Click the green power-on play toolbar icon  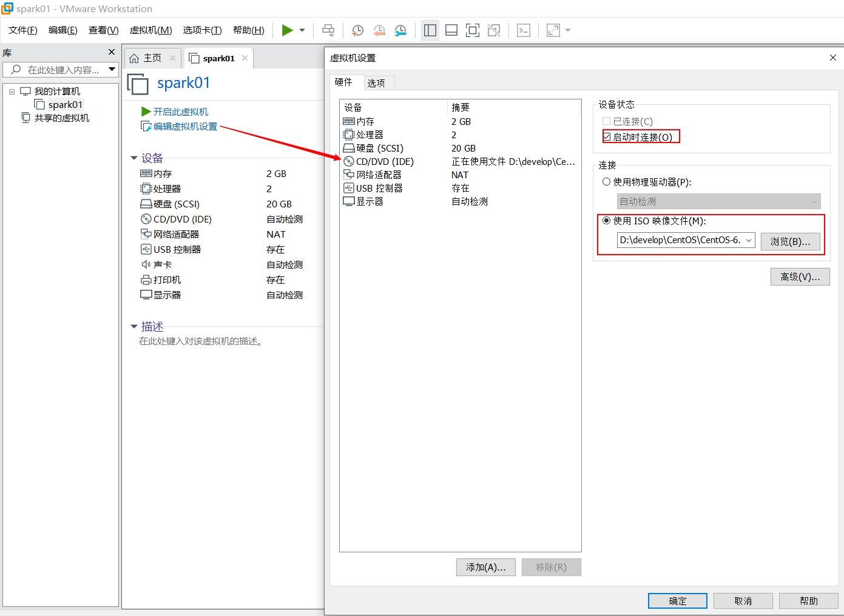288,30
